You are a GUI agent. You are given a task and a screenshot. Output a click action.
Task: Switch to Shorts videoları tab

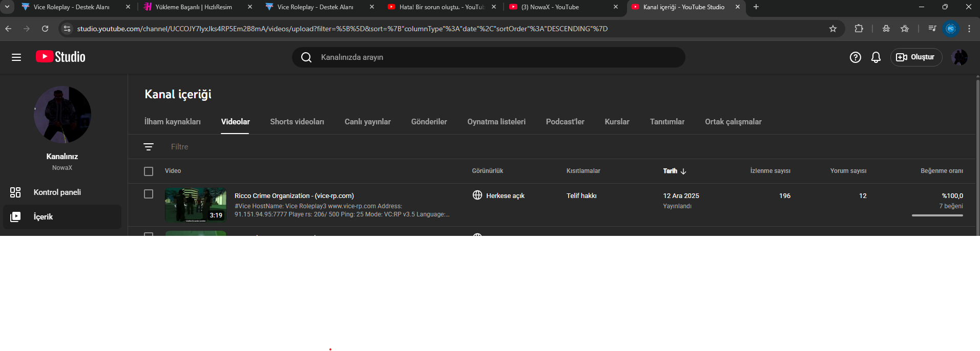(297, 122)
